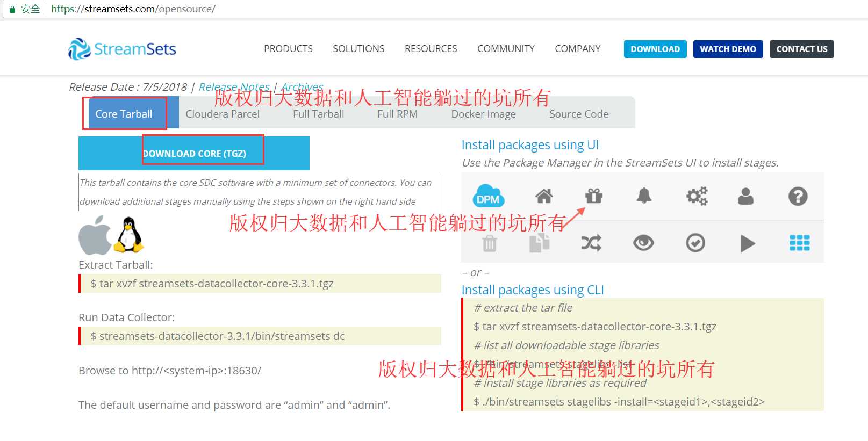868x441 pixels.
Task: Open the SOLUTIONS menu
Action: tap(358, 49)
